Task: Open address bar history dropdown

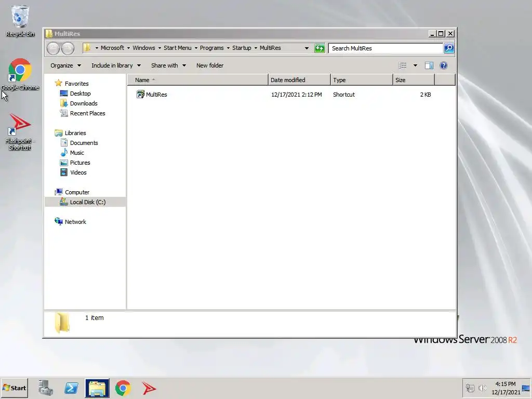Action: click(x=307, y=48)
